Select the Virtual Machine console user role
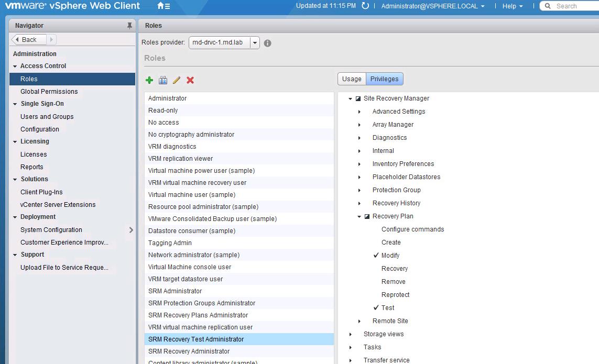Screen dimensions: 599x364 pyautogui.click(x=239, y=267)
